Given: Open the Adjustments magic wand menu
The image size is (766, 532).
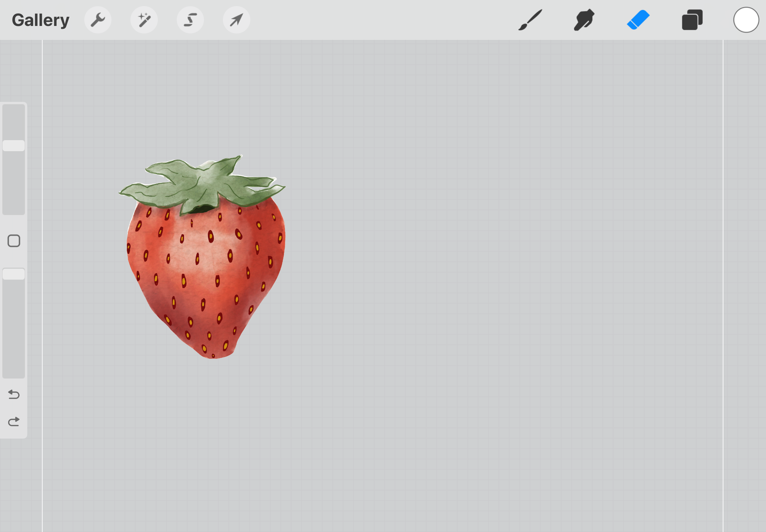Looking at the screenshot, I should tap(144, 20).
